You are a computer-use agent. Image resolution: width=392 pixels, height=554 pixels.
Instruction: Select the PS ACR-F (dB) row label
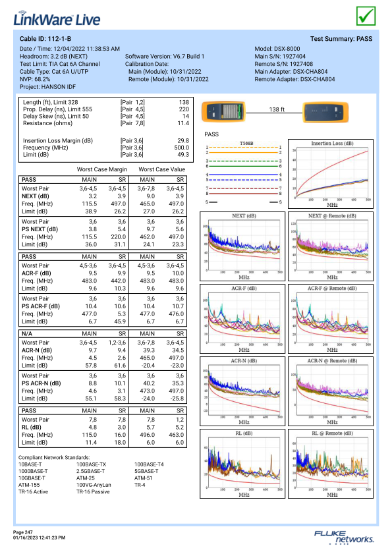tap(41, 306)
